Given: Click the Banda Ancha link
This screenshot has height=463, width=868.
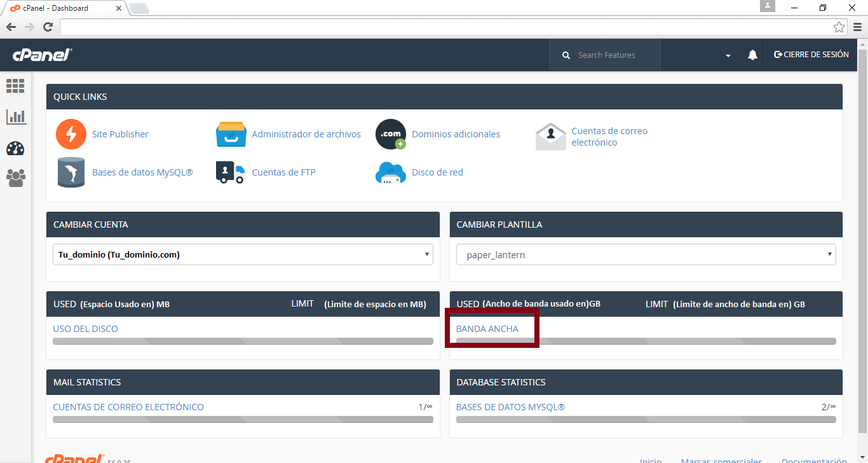Looking at the screenshot, I should (487, 329).
